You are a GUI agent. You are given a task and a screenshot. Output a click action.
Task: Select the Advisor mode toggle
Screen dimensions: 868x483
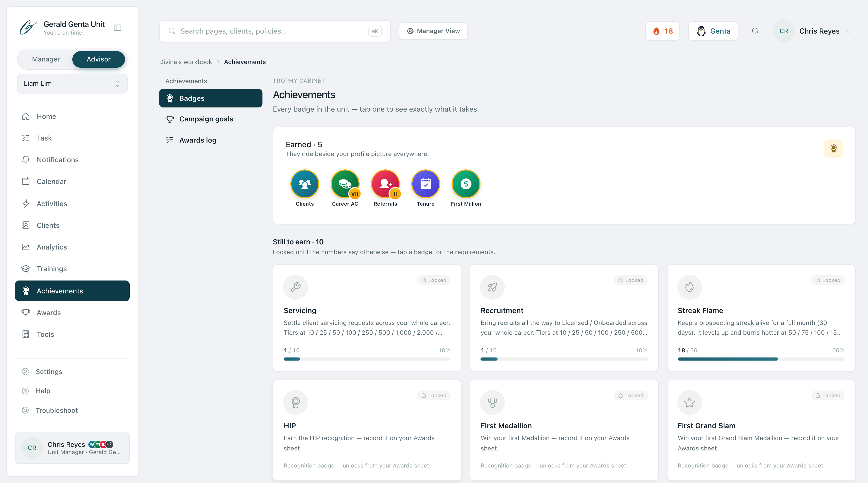click(98, 59)
